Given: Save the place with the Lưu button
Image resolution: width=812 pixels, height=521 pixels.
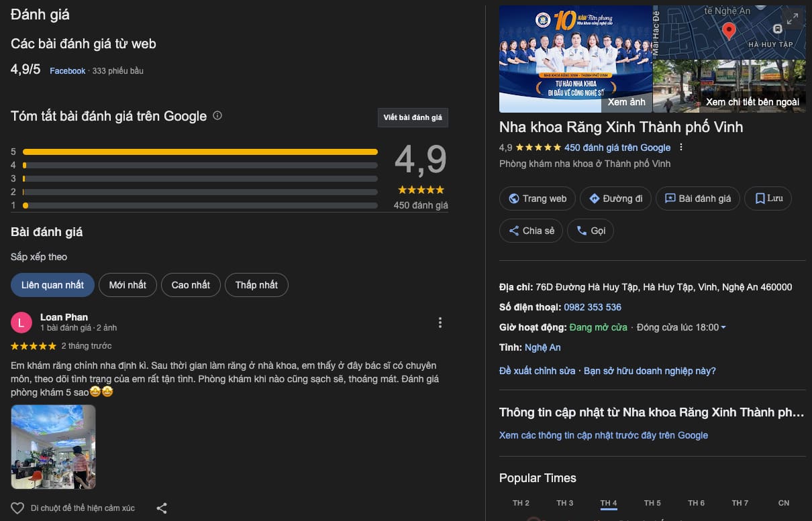Looking at the screenshot, I should click(x=768, y=198).
